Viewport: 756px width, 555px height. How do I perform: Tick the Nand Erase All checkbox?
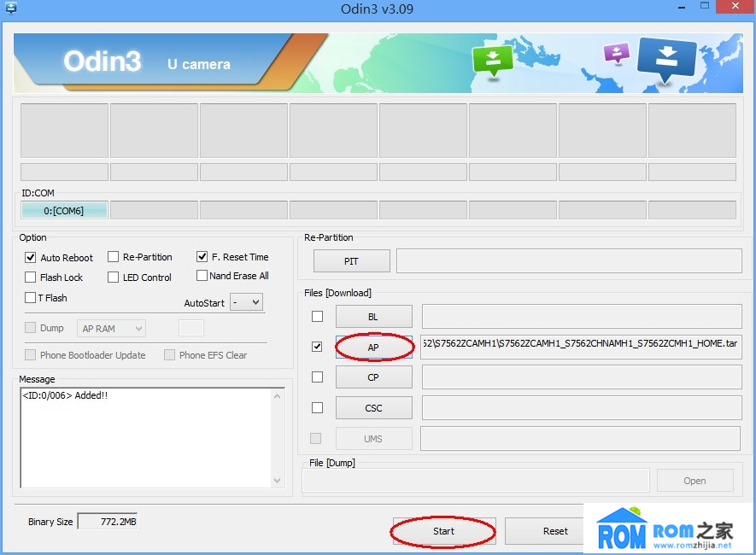(x=202, y=276)
